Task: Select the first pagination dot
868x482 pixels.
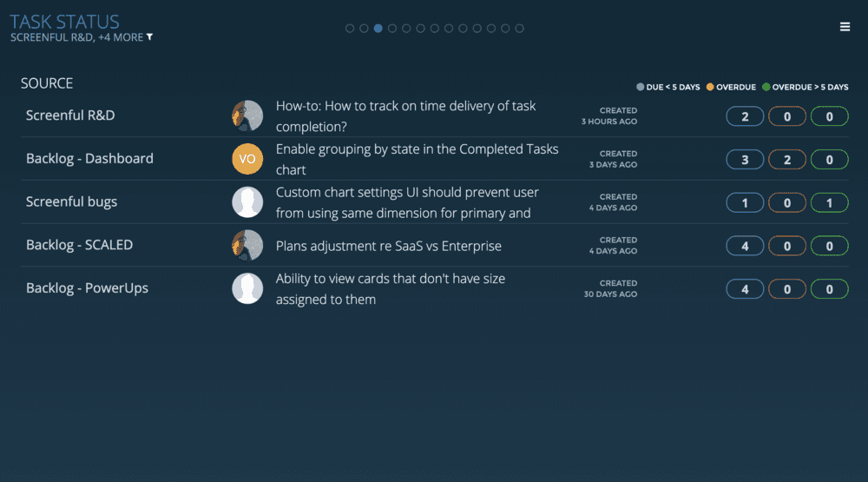Action: tap(350, 29)
